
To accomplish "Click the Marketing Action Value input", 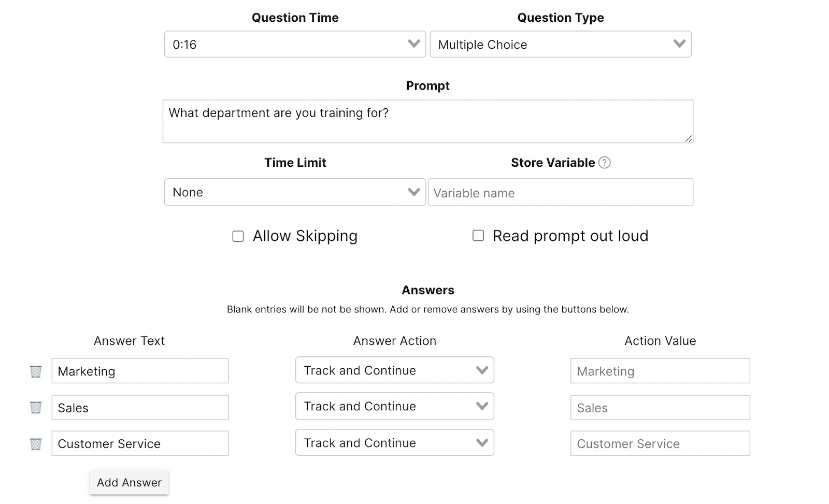I will [x=660, y=371].
